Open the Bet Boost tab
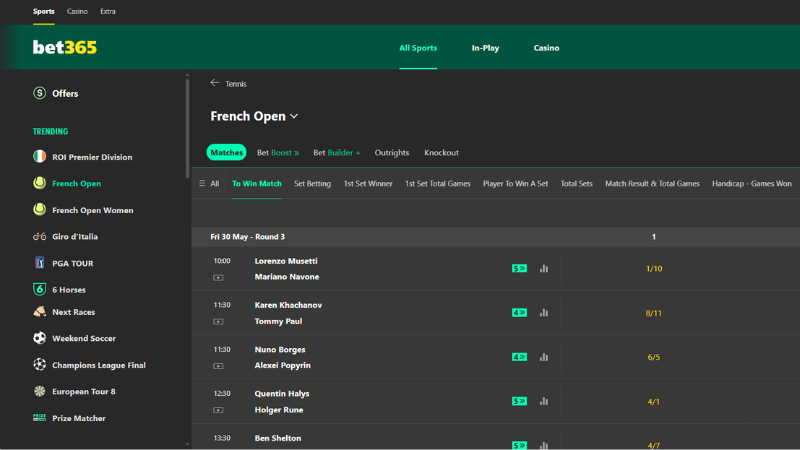Screen dimensions: 800x450 point(278,153)
